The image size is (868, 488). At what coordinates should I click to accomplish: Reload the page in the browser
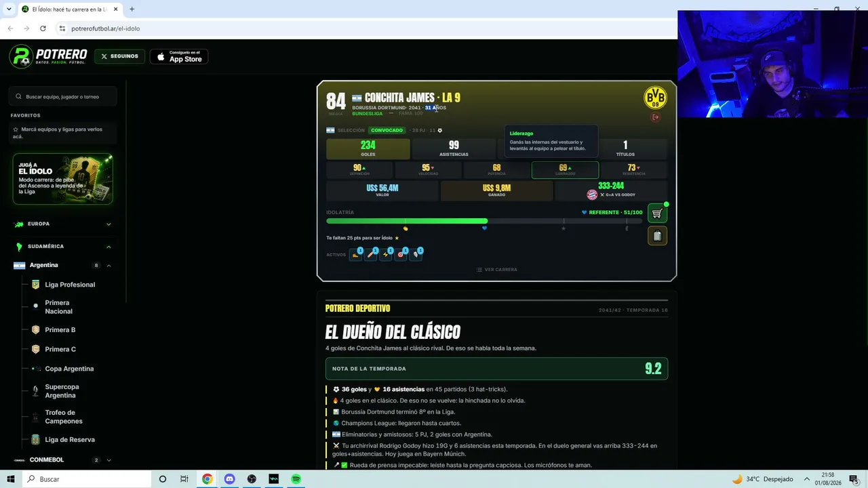pos(43,28)
